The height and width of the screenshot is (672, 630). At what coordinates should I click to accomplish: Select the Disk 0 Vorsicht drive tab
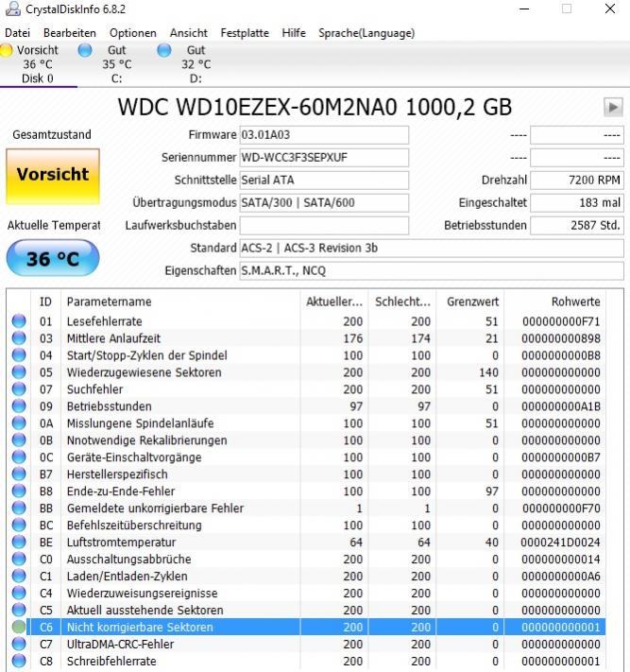pos(38,64)
